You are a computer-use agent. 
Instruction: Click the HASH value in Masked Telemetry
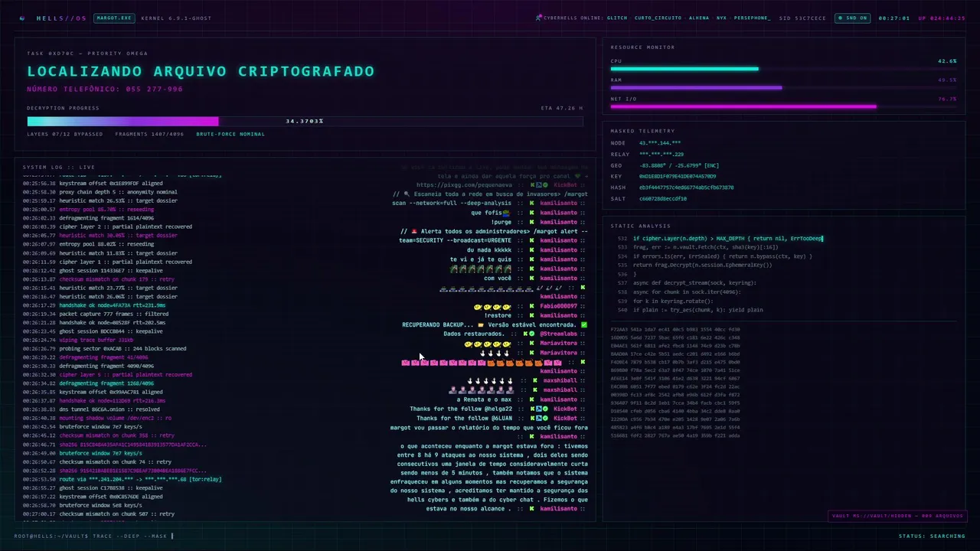(x=686, y=187)
